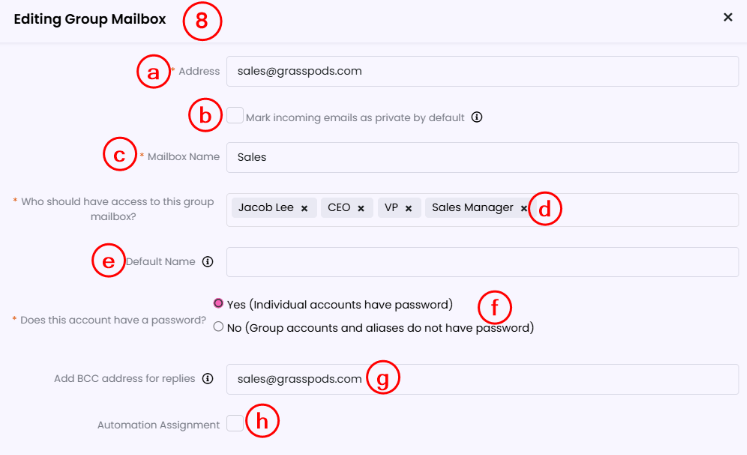This screenshot has height=455, width=747.
Task: Remove the Sales Manager access tag
Action: coord(523,209)
